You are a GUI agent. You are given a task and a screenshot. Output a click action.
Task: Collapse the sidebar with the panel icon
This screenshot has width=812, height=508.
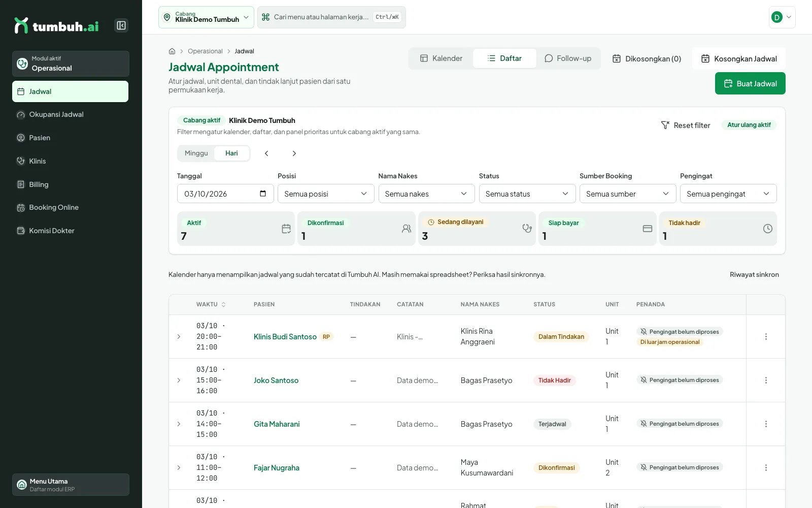tap(121, 25)
